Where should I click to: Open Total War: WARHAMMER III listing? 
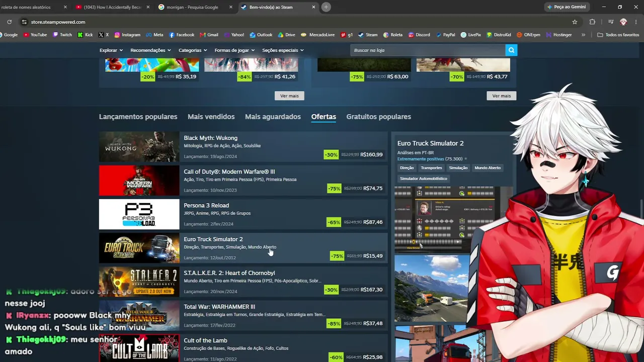(243, 315)
